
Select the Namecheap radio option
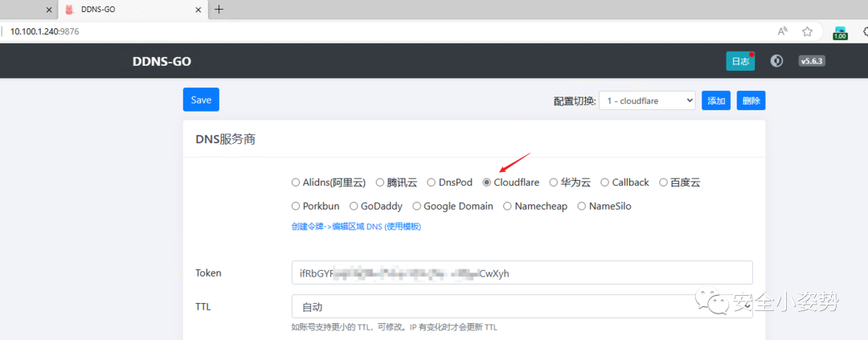tap(507, 206)
